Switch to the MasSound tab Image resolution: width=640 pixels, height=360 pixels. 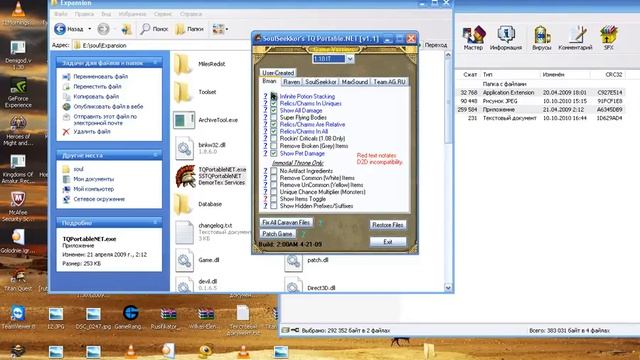click(x=355, y=82)
